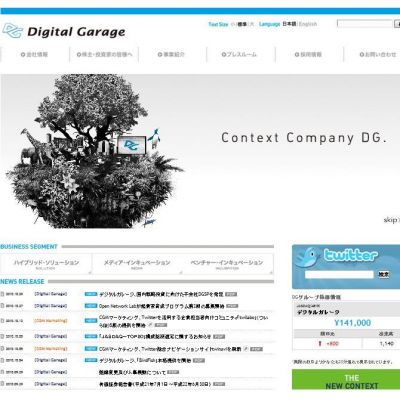This screenshot has width=400, height=399.
Task: Click NEW badge on second news item
Action: pyautogui.click(x=91, y=306)
